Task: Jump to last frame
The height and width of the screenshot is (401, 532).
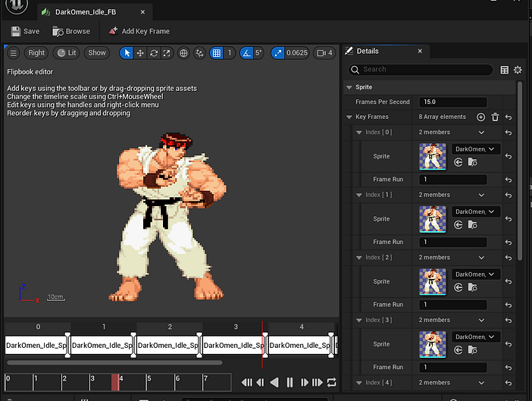Action: (x=318, y=383)
